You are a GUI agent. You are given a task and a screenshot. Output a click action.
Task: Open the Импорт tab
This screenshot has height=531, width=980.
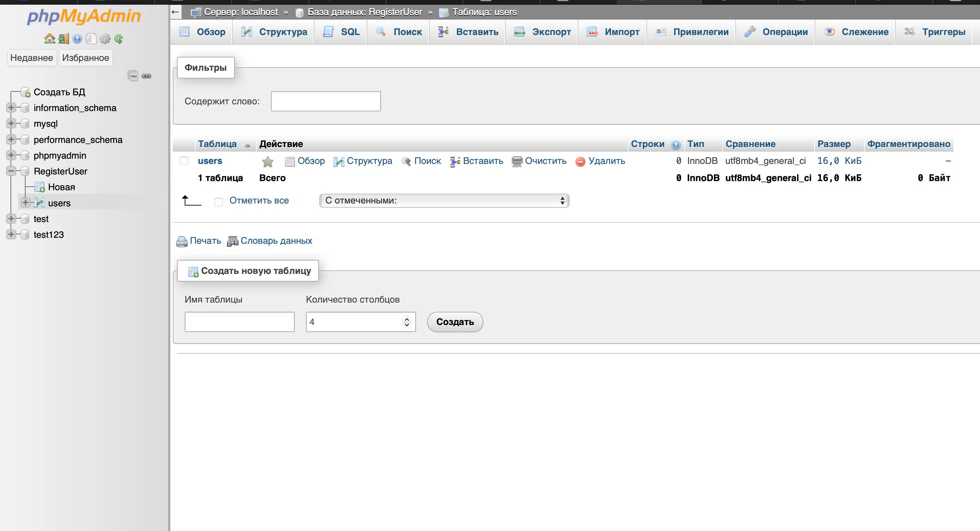(613, 32)
